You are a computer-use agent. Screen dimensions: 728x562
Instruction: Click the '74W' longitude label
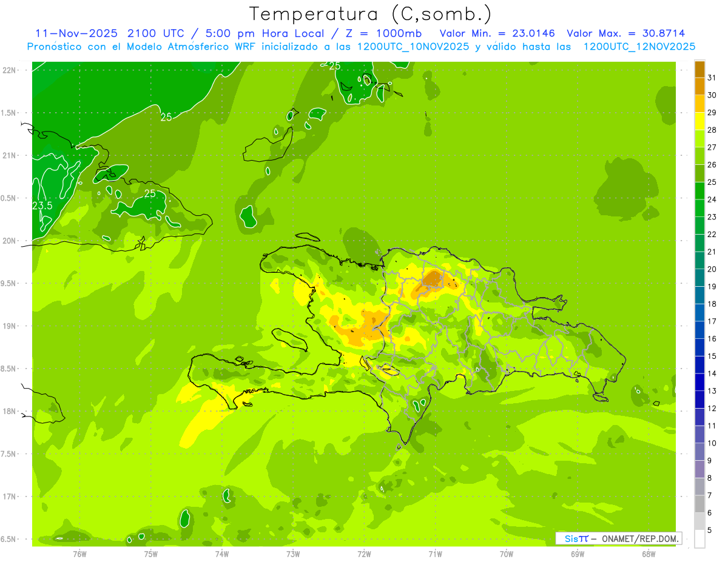click(x=222, y=554)
